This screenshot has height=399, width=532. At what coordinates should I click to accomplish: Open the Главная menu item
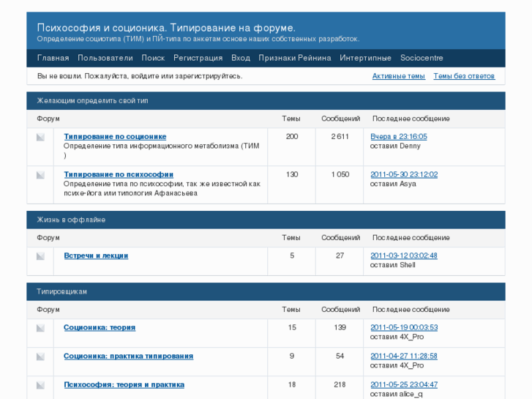click(x=53, y=58)
